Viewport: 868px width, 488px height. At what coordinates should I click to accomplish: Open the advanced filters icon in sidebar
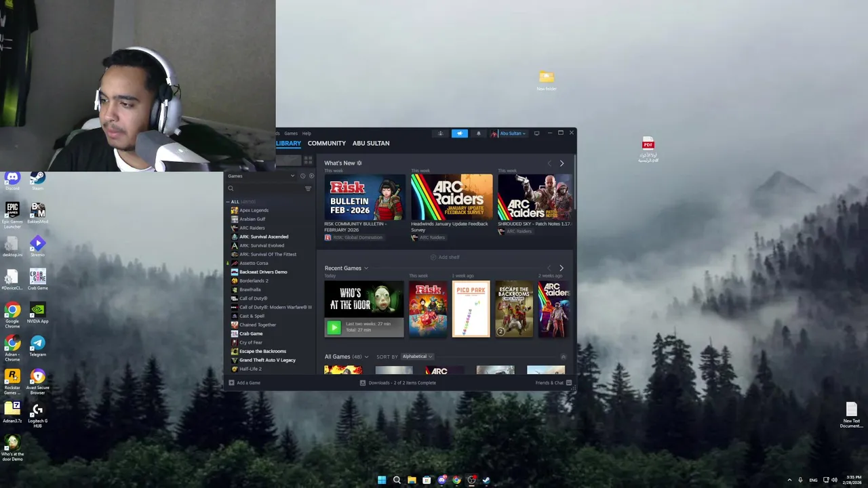click(x=308, y=188)
